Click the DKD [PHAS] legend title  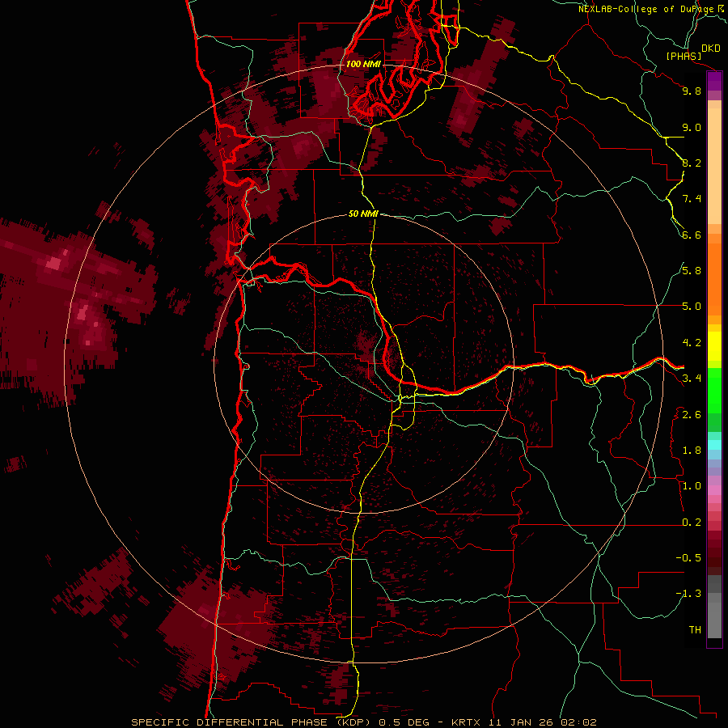(x=692, y=53)
